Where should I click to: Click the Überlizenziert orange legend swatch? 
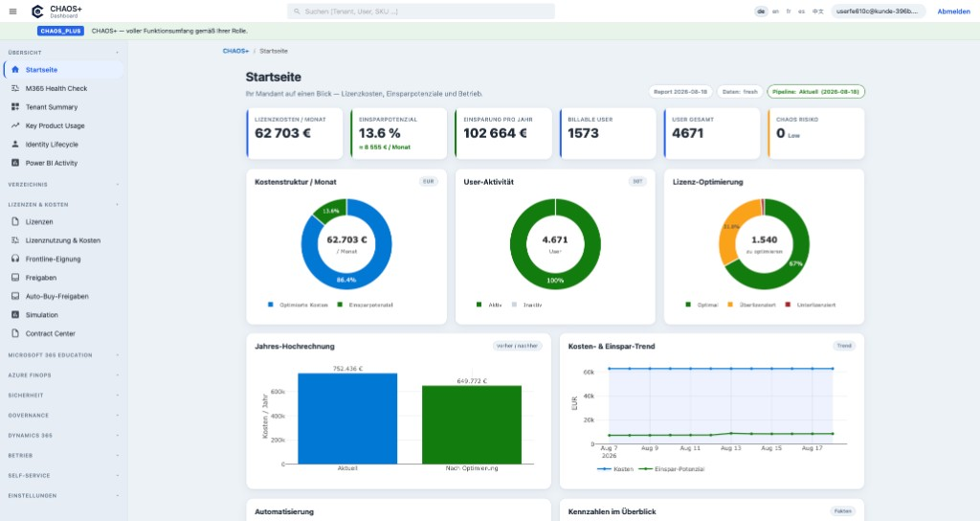pyautogui.click(x=730, y=305)
